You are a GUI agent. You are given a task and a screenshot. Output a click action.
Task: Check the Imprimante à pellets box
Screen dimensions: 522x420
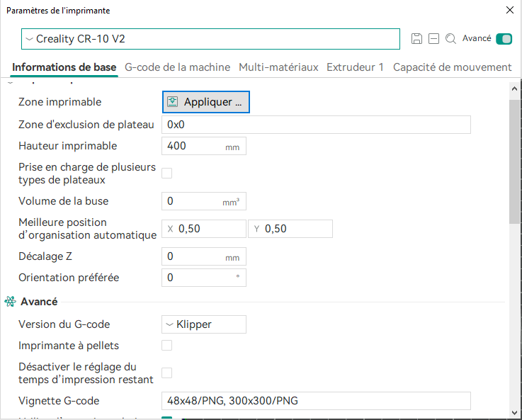(166, 346)
